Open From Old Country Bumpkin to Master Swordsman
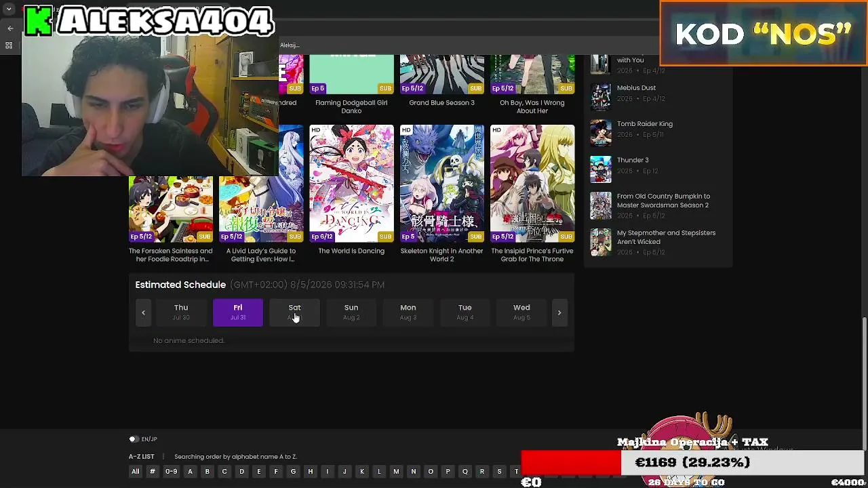This screenshot has width=868, height=488. click(x=663, y=201)
